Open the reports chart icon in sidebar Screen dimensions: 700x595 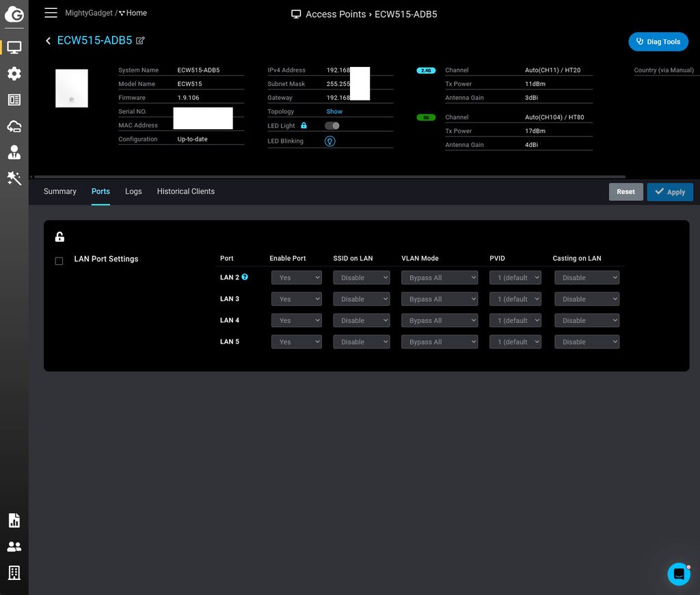[14, 520]
